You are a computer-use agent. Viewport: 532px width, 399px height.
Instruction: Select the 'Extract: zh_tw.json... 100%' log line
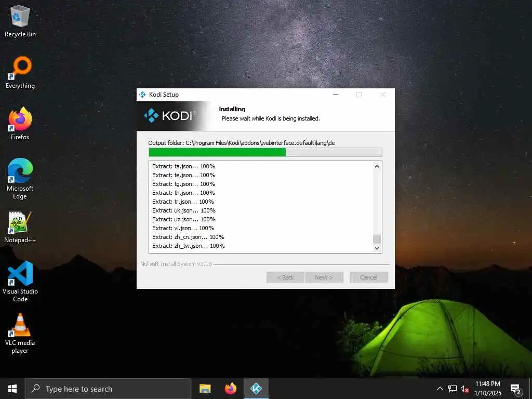click(x=188, y=246)
